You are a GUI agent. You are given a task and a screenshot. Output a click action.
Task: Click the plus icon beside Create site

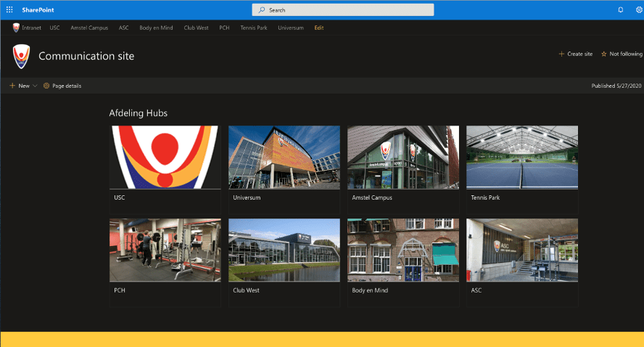pyautogui.click(x=561, y=54)
